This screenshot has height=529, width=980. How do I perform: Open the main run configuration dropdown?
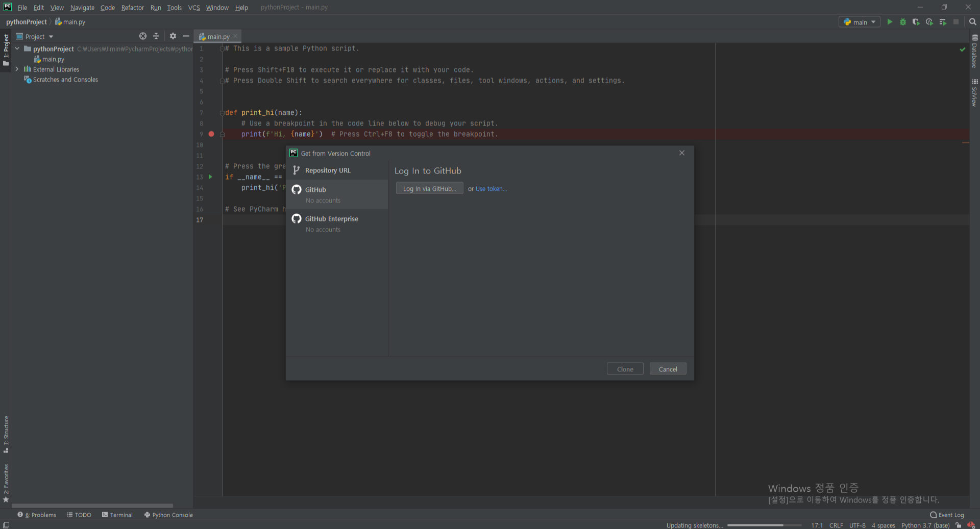point(860,22)
